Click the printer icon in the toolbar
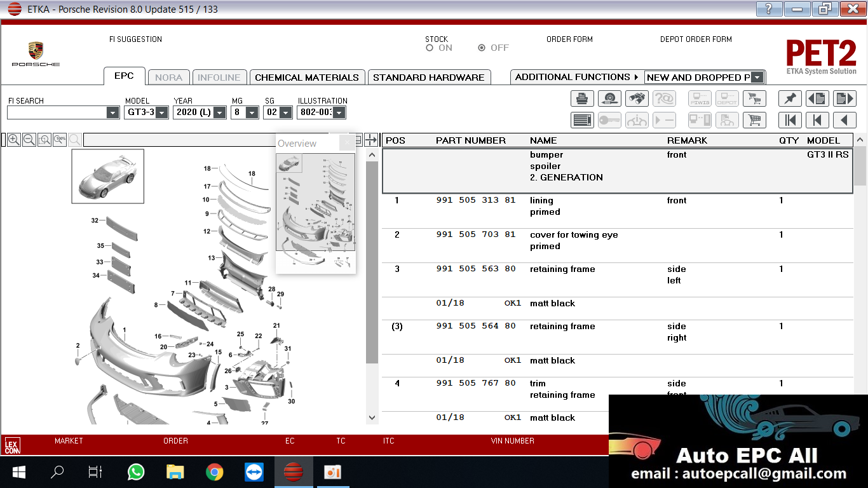868x488 pixels. (582, 98)
